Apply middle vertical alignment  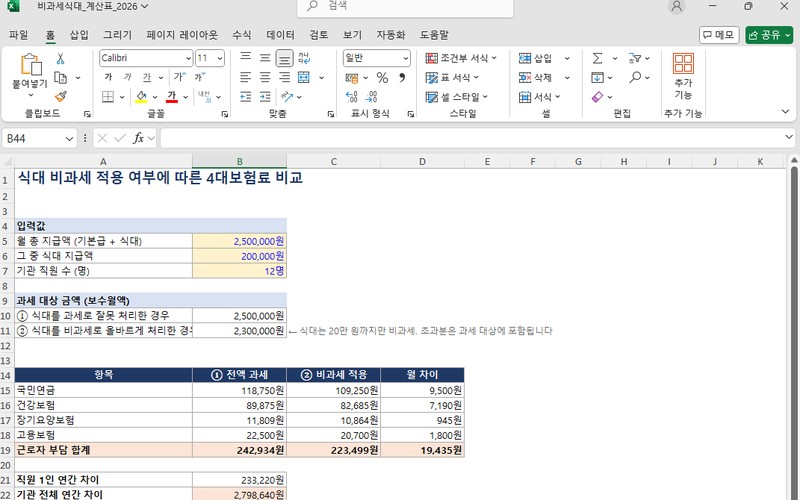265,58
